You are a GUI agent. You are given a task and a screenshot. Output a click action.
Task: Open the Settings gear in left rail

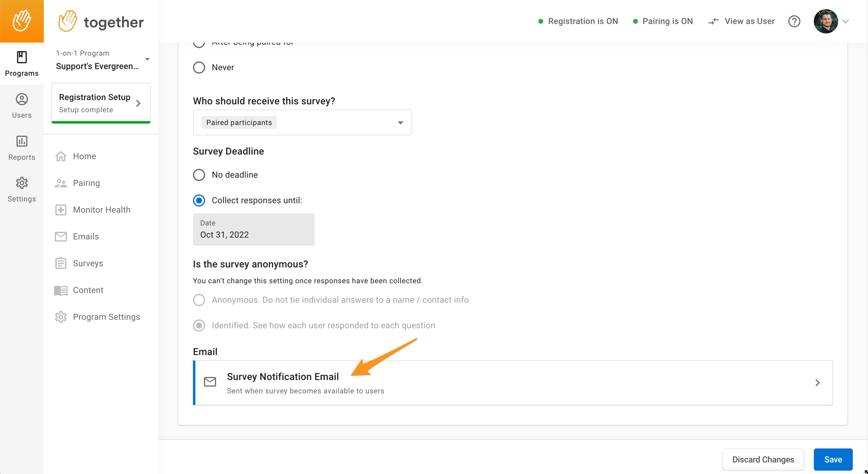(22, 183)
